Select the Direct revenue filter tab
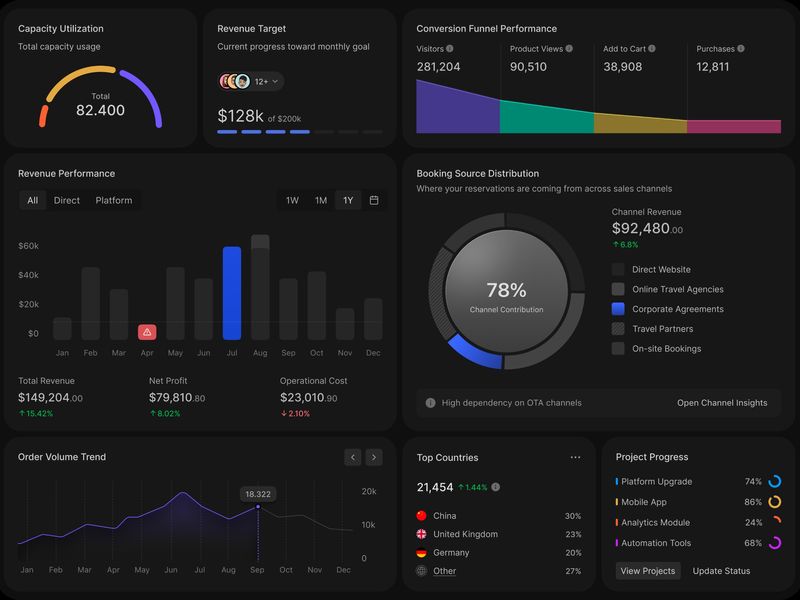 66,200
